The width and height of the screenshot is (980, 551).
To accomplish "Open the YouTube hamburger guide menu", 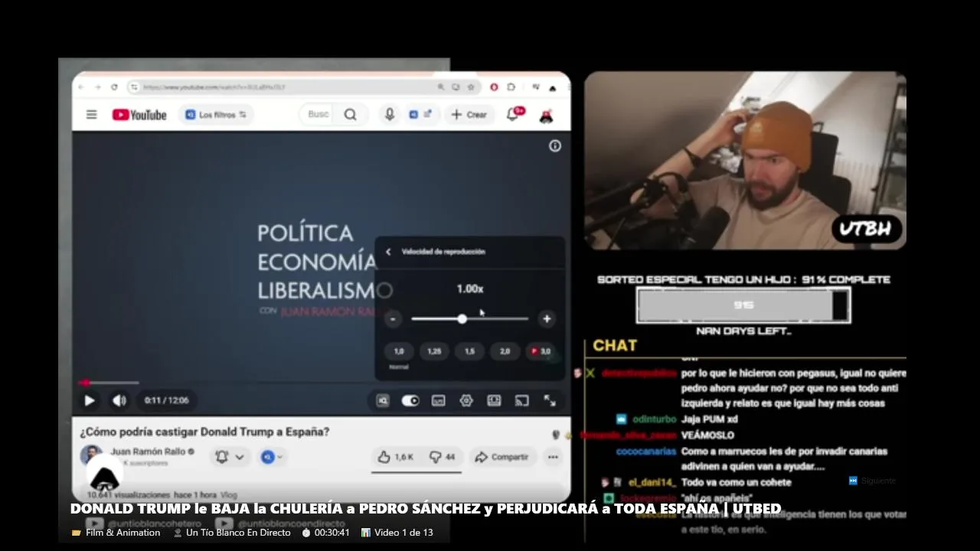I will click(x=92, y=115).
